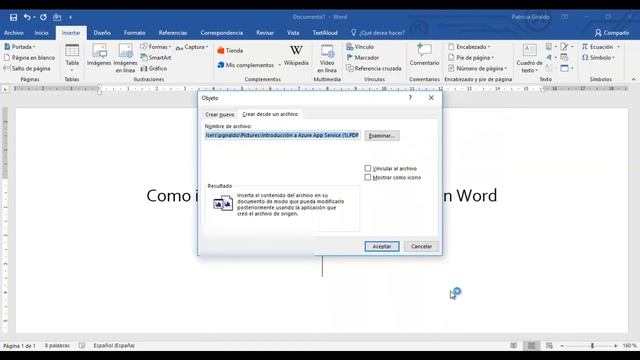Click the Imágenes icon
This screenshot has height=360, width=640.
click(99, 55)
